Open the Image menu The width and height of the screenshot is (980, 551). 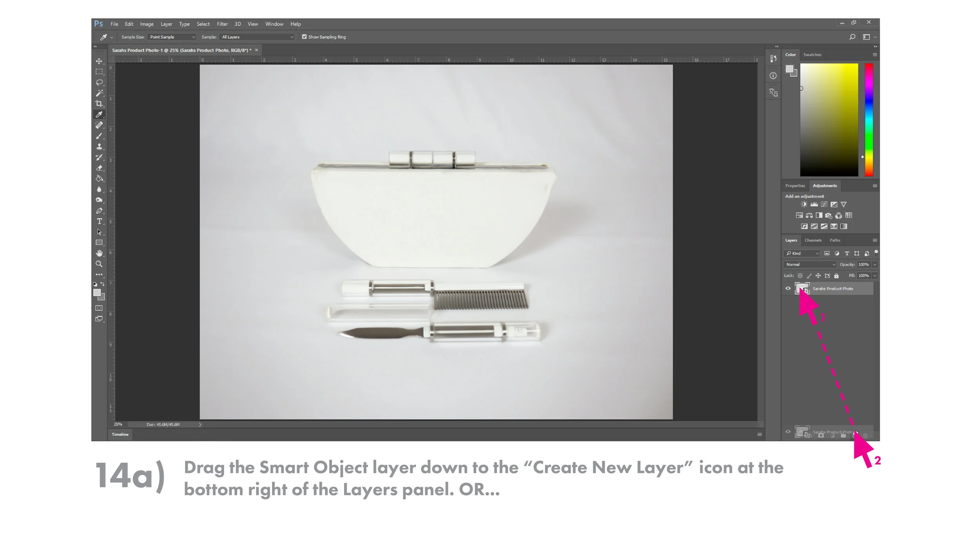[147, 24]
